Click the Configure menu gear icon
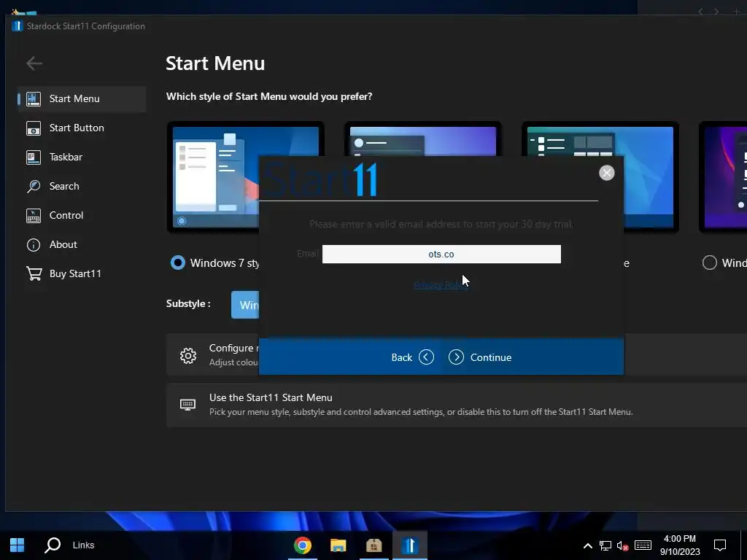The width and height of the screenshot is (747, 560). click(x=188, y=355)
